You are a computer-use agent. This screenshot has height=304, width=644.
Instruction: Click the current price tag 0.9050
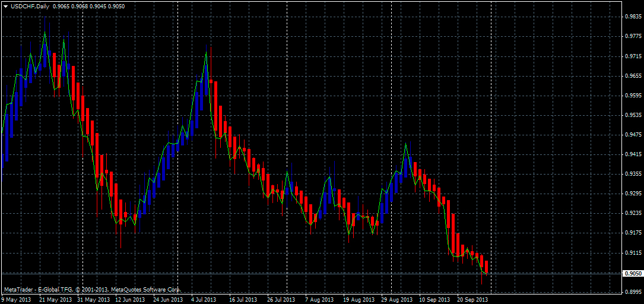pos(631,274)
